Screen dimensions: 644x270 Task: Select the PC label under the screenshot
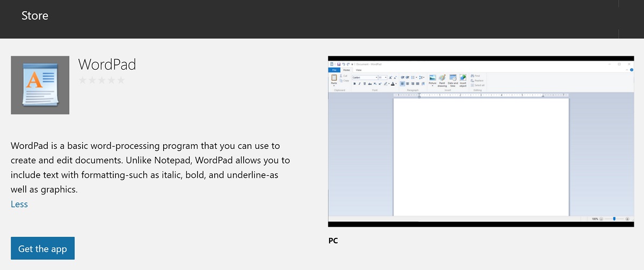pyautogui.click(x=333, y=241)
